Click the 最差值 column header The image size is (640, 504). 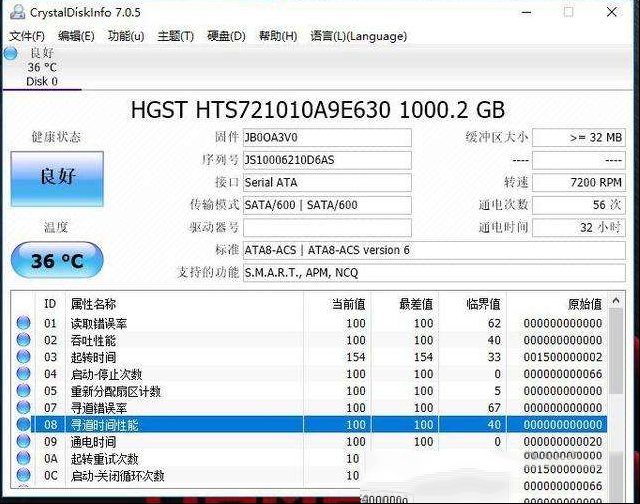[405, 304]
